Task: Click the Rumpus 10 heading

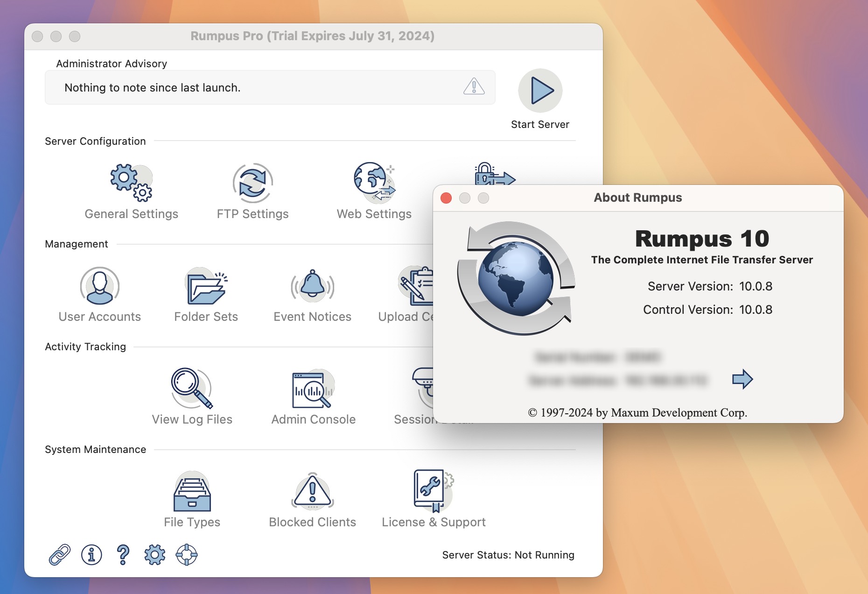Action: pyautogui.click(x=702, y=239)
